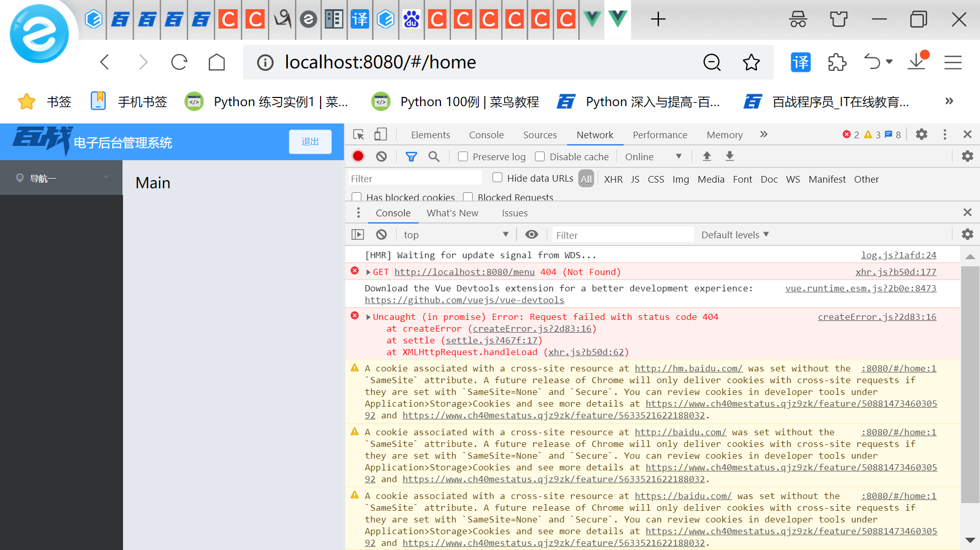The width and height of the screenshot is (980, 550).
Task: Show more bookmarks chevron
Action: click(949, 101)
